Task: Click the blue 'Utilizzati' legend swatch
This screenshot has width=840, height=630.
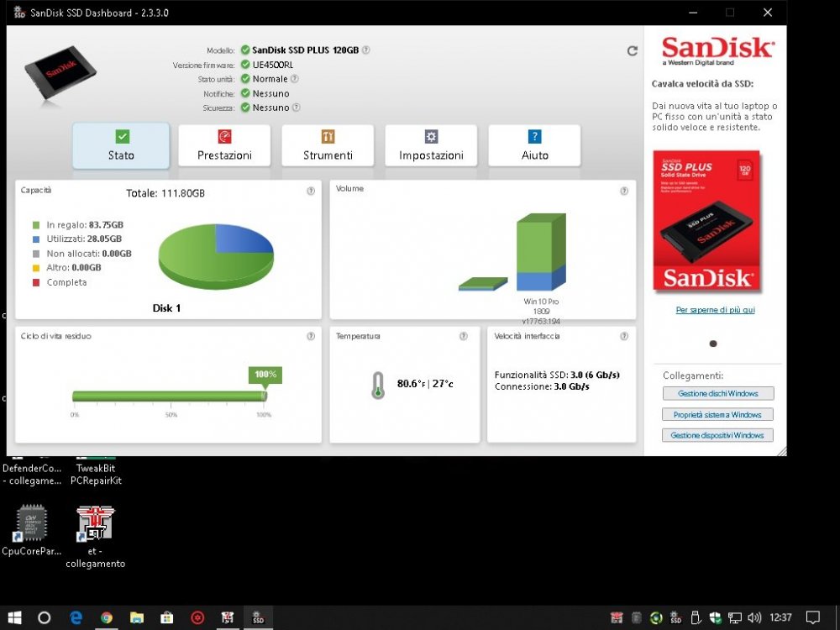Action: pyautogui.click(x=36, y=239)
